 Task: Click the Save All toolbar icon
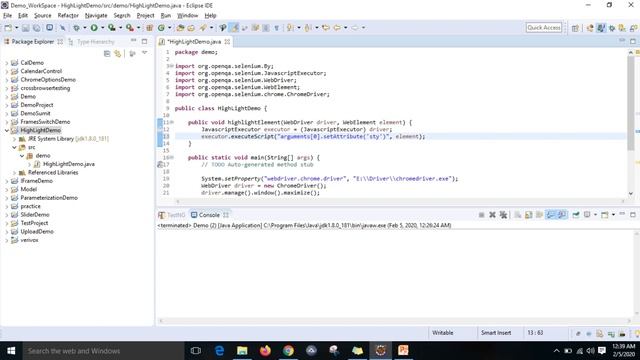click(37, 28)
